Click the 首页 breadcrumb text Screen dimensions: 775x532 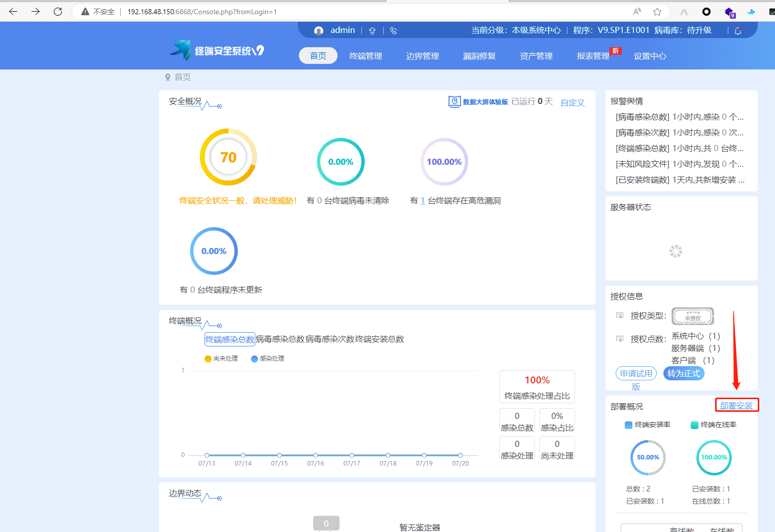(x=183, y=77)
